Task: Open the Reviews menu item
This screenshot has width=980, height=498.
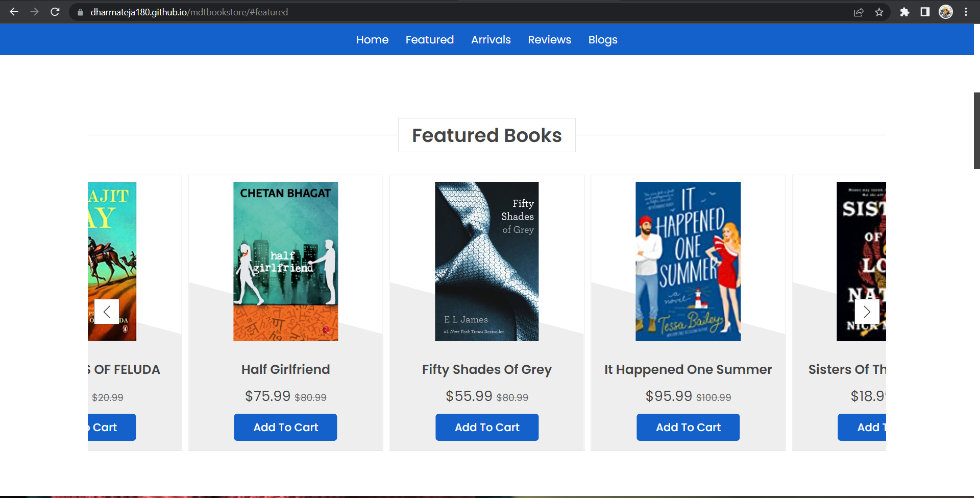Action: point(549,39)
